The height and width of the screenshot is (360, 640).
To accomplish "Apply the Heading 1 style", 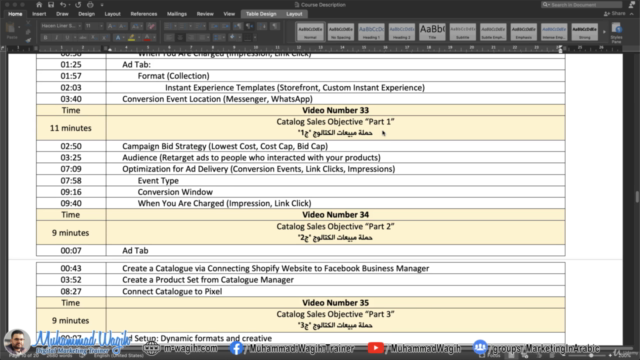I will (371, 32).
